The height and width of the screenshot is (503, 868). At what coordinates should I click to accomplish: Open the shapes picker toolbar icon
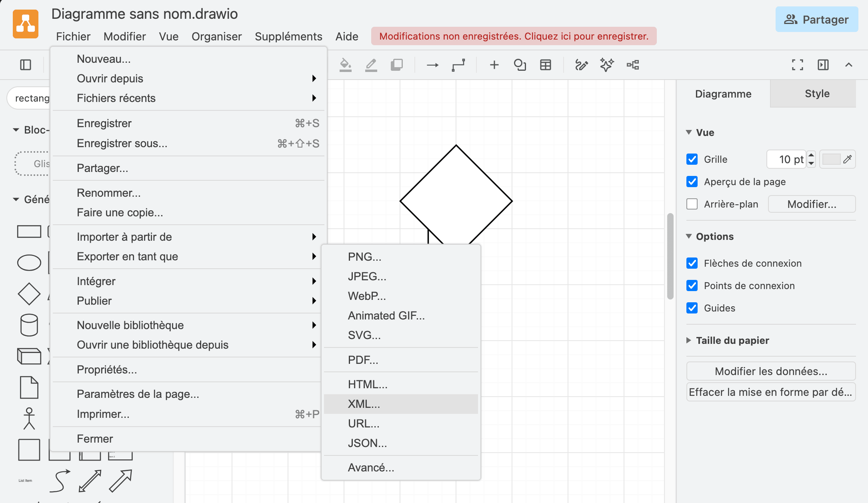(520, 65)
